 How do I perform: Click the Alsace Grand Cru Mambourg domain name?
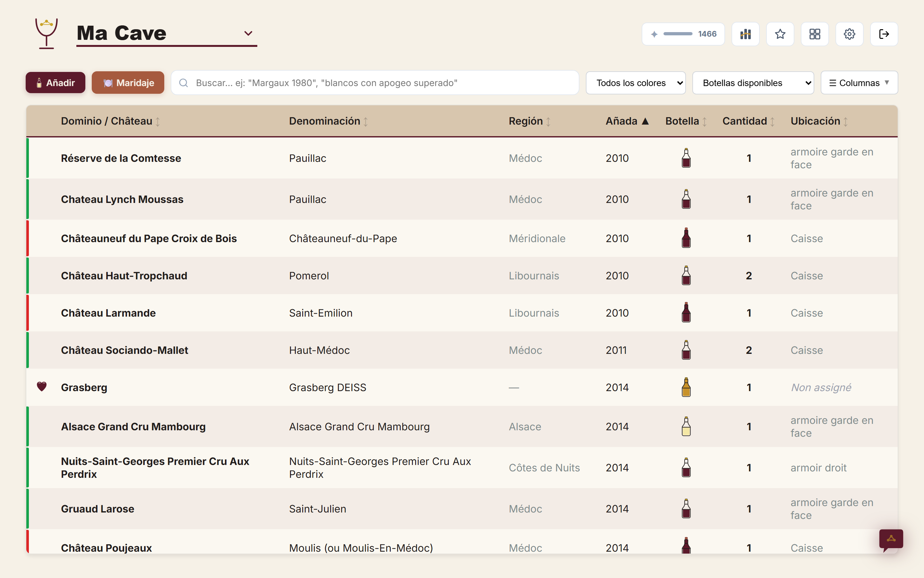(x=133, y=427)
